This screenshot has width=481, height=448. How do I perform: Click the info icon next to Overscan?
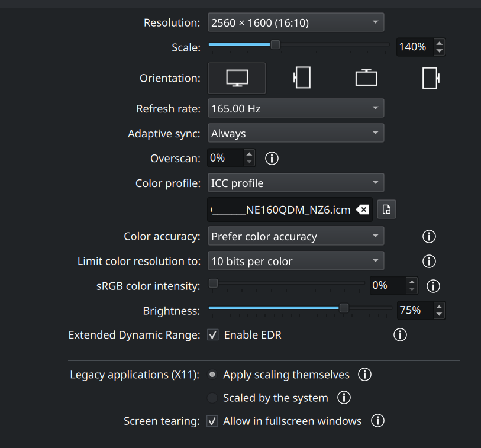point(272,158)
